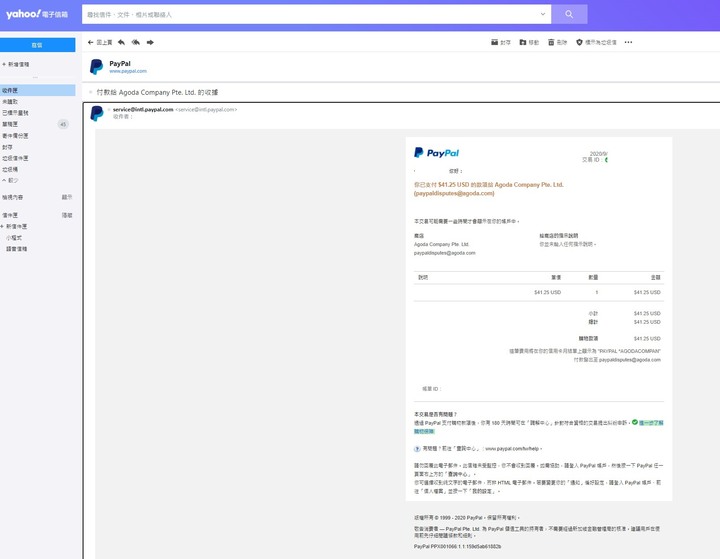Click Show (顯示) next to Views section
This screenshot has width=720, height=559.
click(67, 197)
